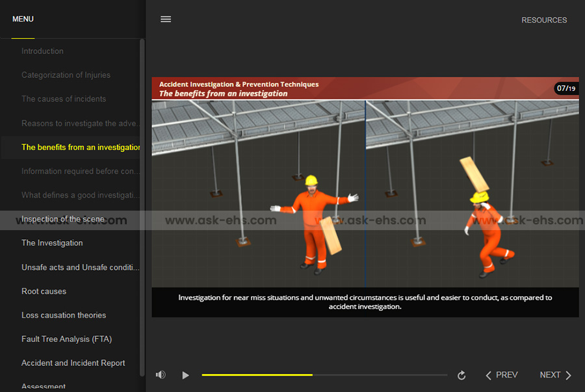Advance to next slide with NEXT
The width and height of the screenshot is (585, 392).
coord(555,375)
